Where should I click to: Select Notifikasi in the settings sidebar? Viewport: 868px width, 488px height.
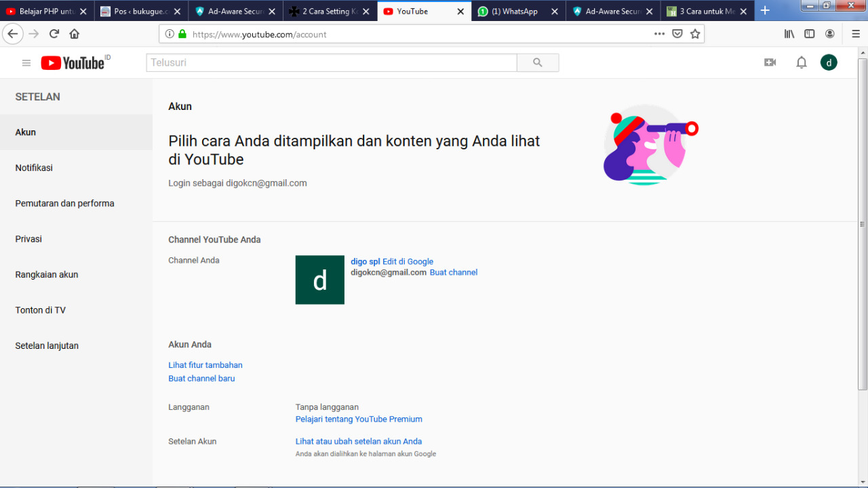tap(34, 168)
